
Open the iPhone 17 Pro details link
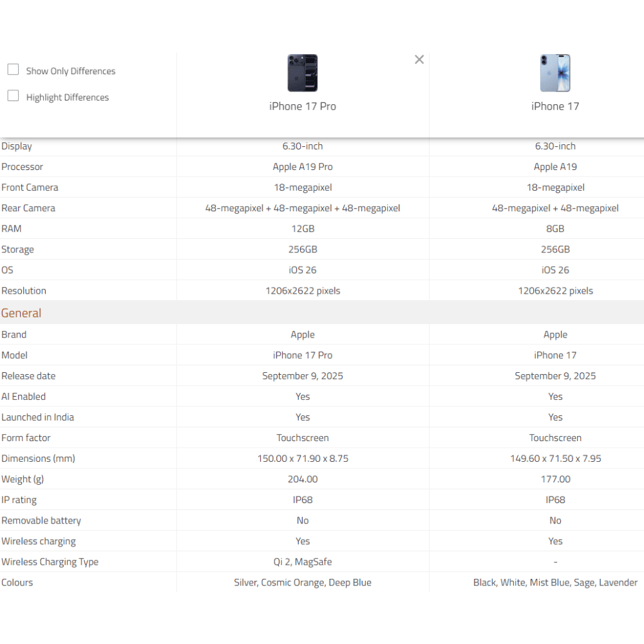pos(303,106)
